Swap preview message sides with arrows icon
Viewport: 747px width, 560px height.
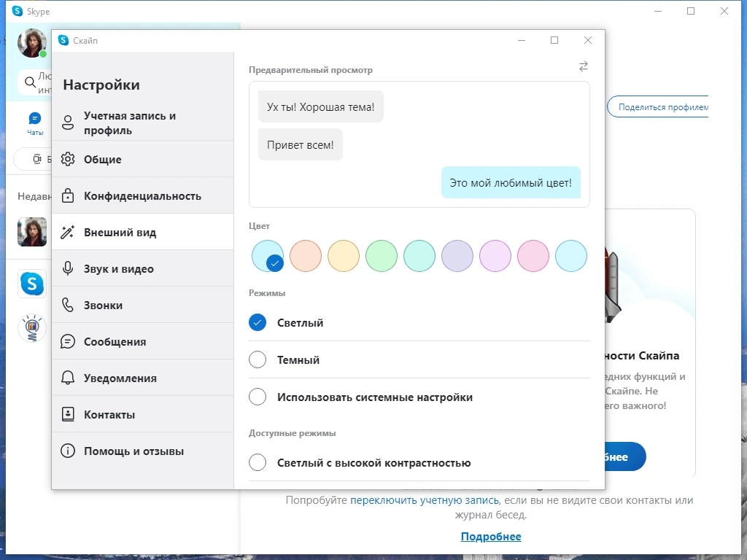(583, 66)
